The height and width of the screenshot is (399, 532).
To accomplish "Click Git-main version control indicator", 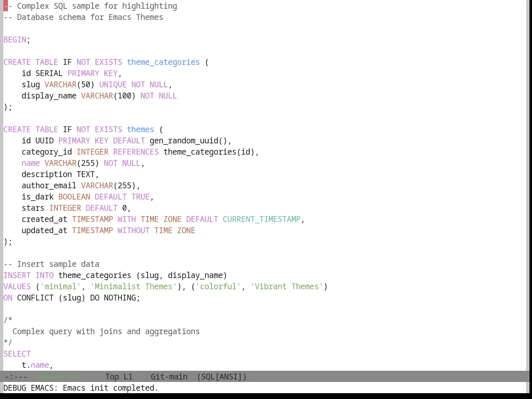I will 169,377.
